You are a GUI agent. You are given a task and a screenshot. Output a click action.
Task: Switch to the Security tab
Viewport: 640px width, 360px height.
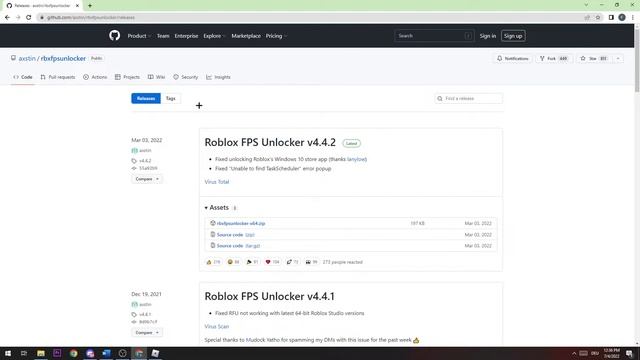(x=186, y=77)
